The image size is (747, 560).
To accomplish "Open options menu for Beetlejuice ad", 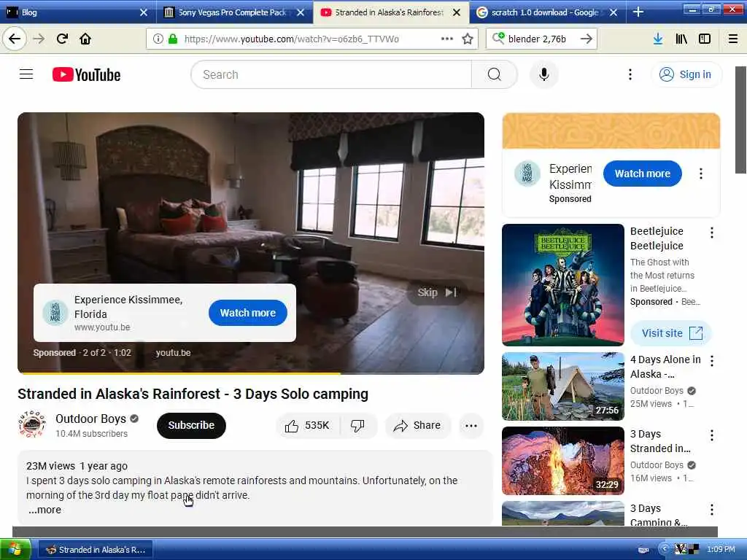I will point(711,233).
